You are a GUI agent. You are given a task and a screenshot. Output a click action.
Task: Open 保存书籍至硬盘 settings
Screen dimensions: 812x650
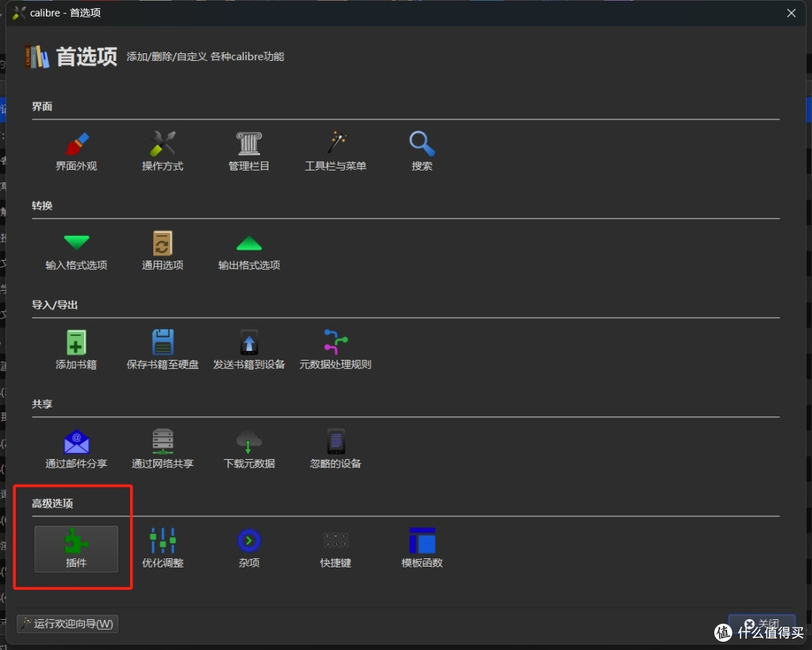click(x=162, y=350)
